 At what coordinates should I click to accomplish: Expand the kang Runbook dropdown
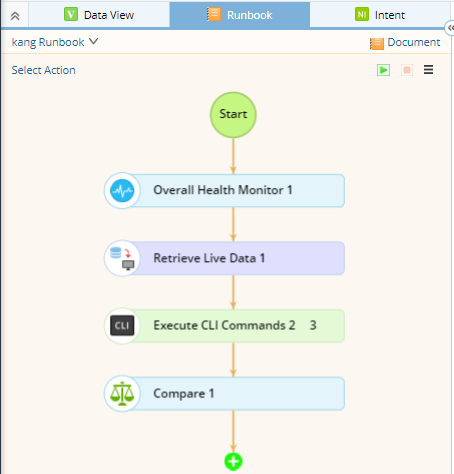[94, 41]
